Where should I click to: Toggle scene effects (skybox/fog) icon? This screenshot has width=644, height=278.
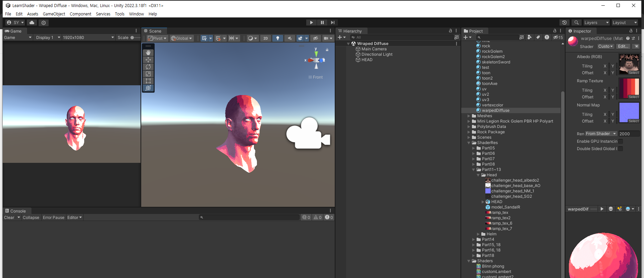point(300,38)
